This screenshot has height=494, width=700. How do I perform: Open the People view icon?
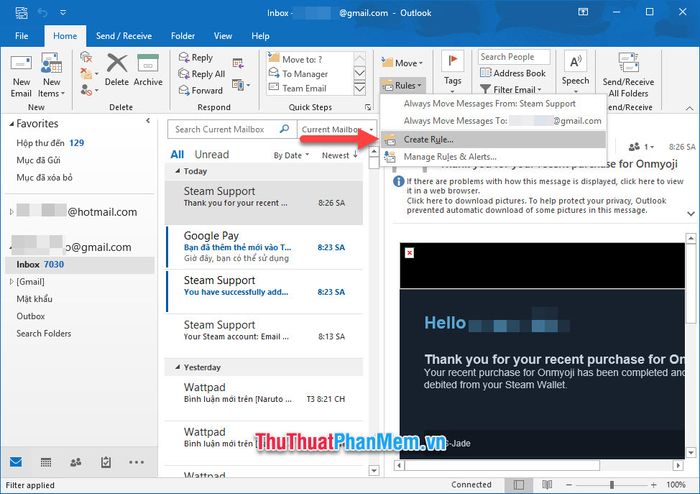[76, 462]
